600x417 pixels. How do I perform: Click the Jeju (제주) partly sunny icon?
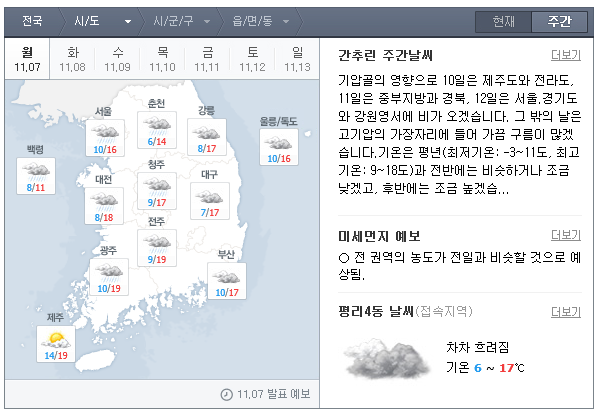click(56, 340)
